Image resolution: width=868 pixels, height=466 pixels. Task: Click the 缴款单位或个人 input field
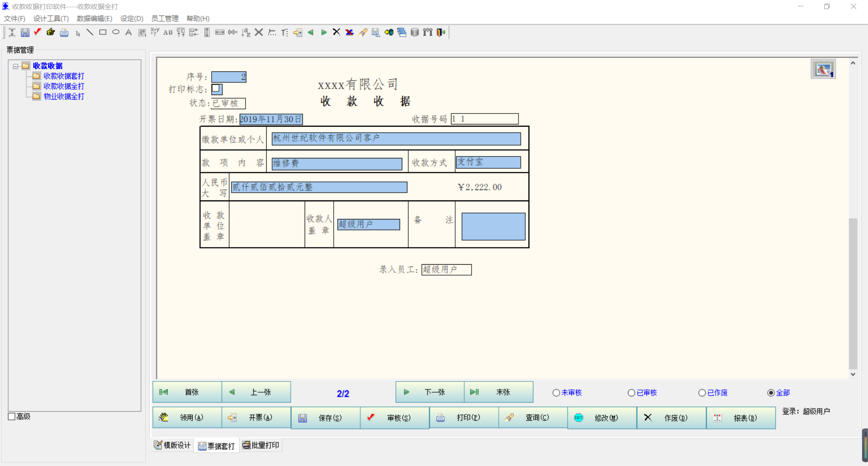(396, 139)
